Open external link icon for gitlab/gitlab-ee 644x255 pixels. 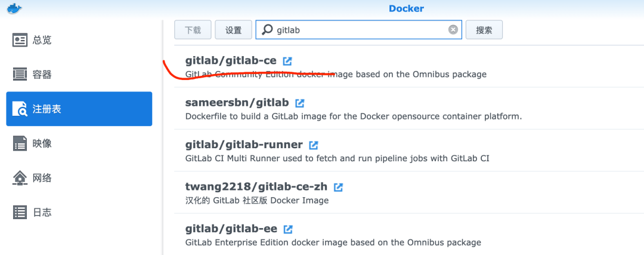[288, 229]
